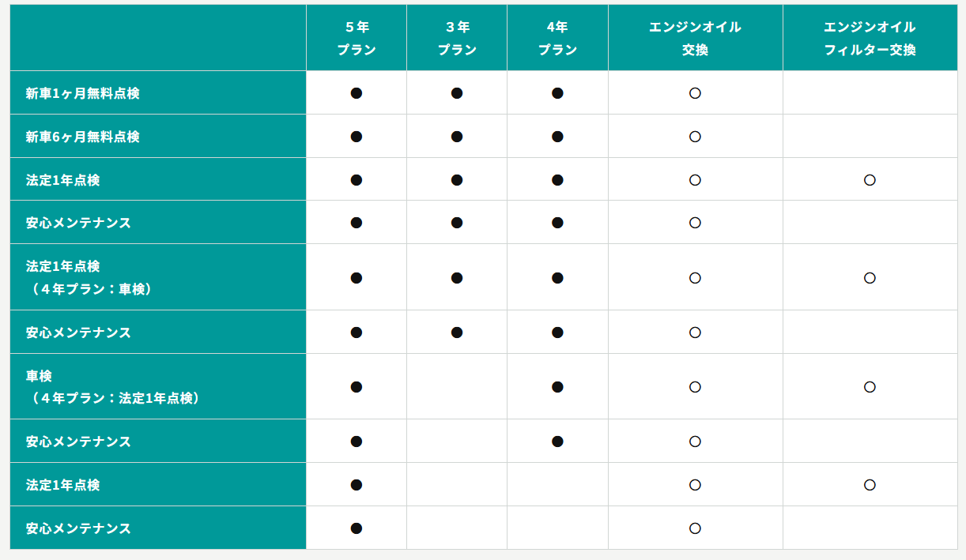
Task: Click 法定1年点検（4年プラン：車検）row label
Action: pyautogui.click(x=89, y=278)
